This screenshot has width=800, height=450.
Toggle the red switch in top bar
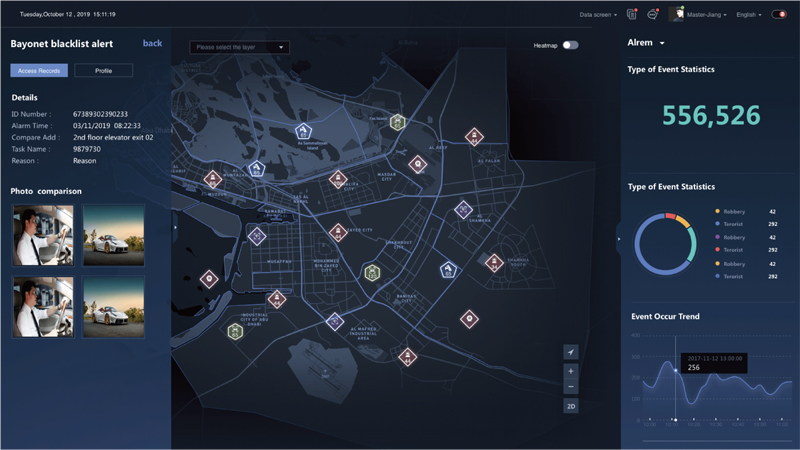(779, 15)
